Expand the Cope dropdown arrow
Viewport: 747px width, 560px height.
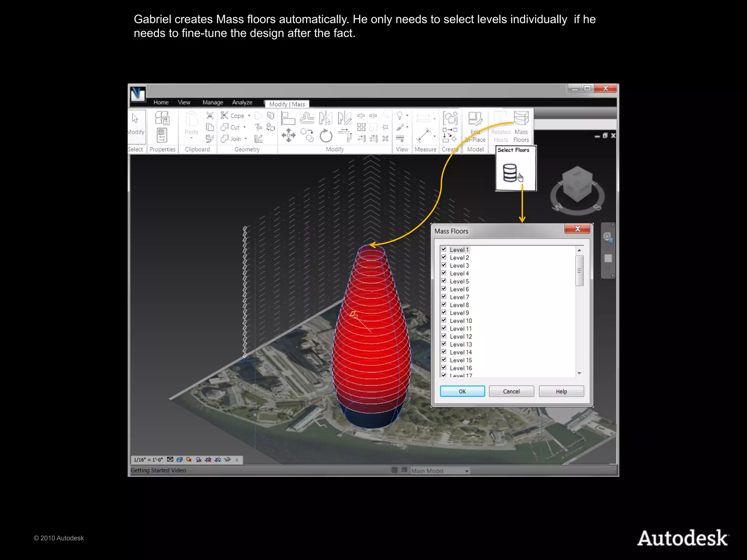coord(249,116)
